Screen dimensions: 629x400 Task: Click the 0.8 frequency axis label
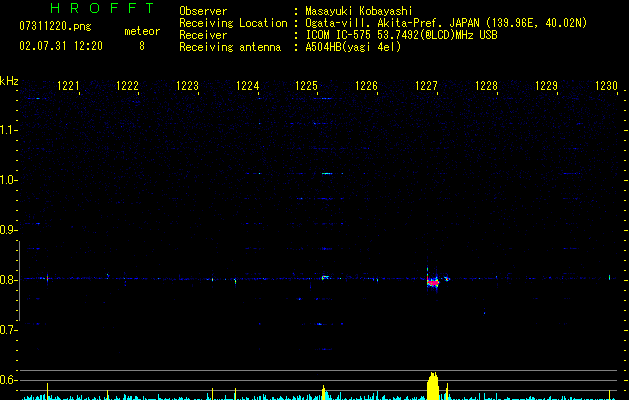click(9, 280)
